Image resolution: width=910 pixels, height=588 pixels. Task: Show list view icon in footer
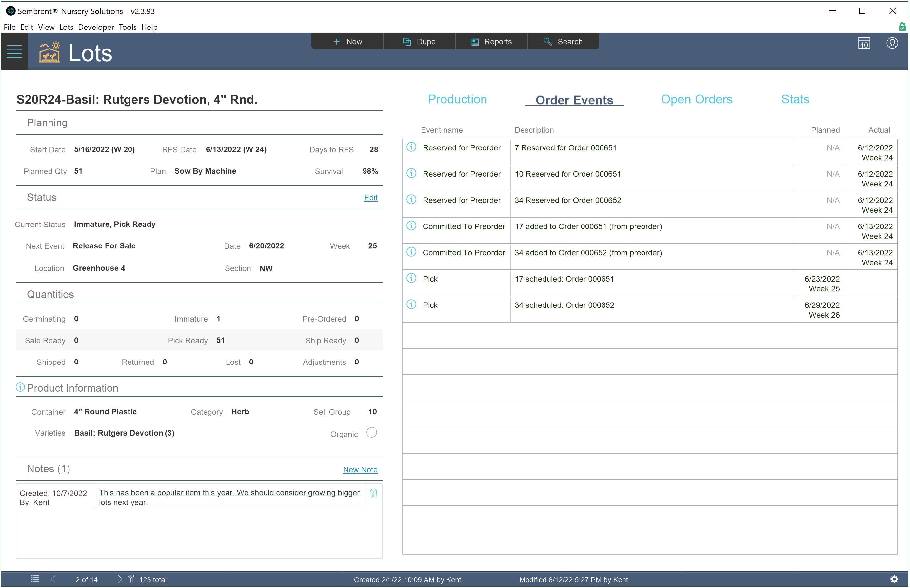(35, 579)
